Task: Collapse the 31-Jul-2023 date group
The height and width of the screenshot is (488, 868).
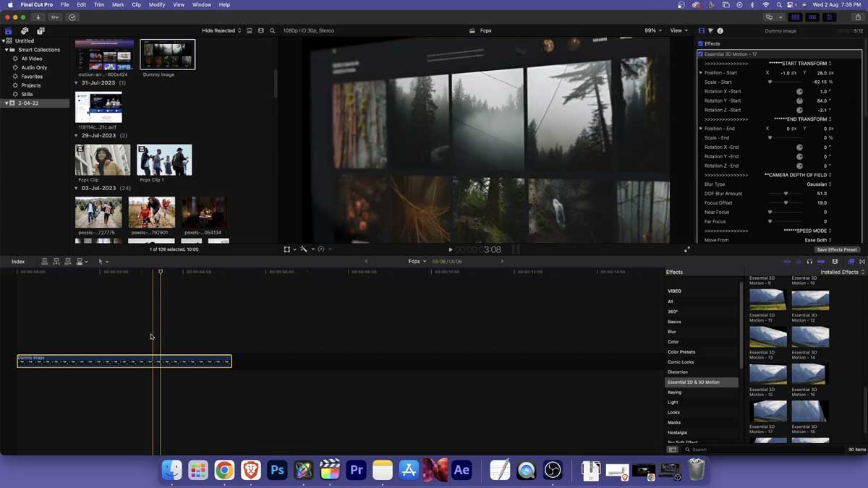Action: tap(77, 83)
